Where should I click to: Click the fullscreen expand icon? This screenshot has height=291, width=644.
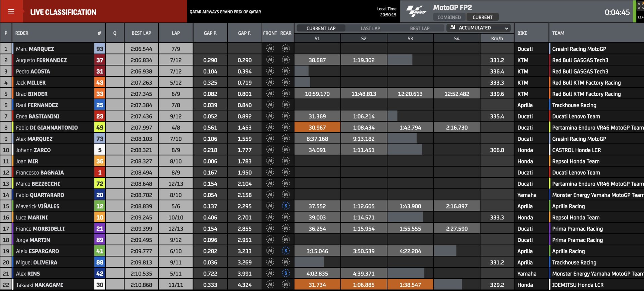pos(640,6)
